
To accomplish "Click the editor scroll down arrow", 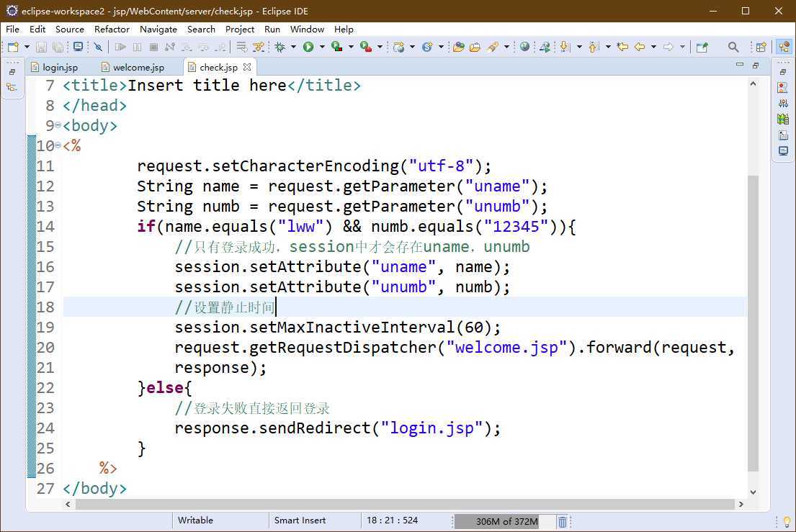I will (x=753, y=492).
